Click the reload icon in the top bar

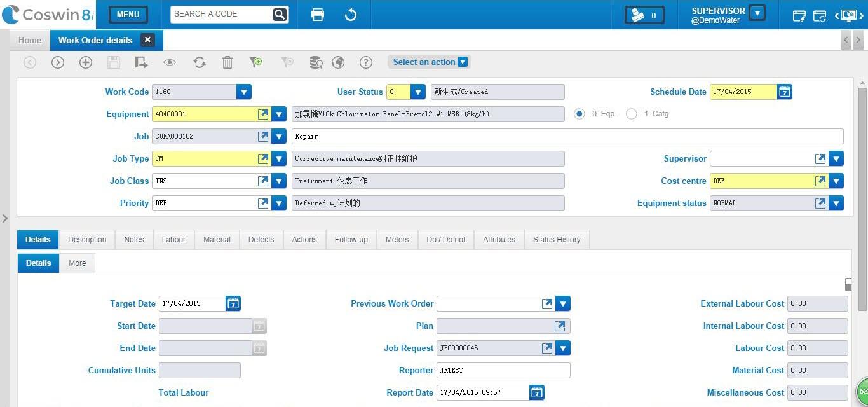351,15
